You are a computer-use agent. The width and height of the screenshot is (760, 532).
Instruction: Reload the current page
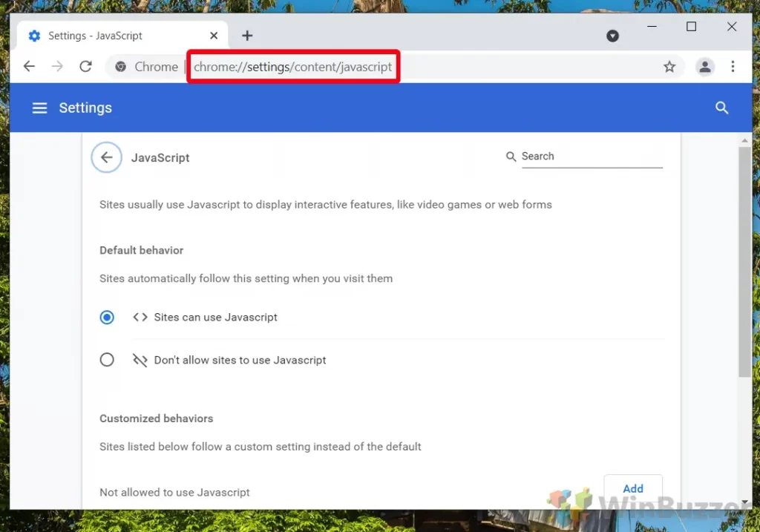[x=85, y=66]
